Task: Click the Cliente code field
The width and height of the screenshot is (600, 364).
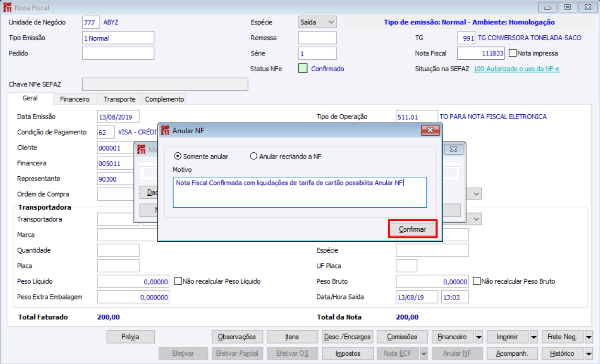Action: [x=116, y=148]
